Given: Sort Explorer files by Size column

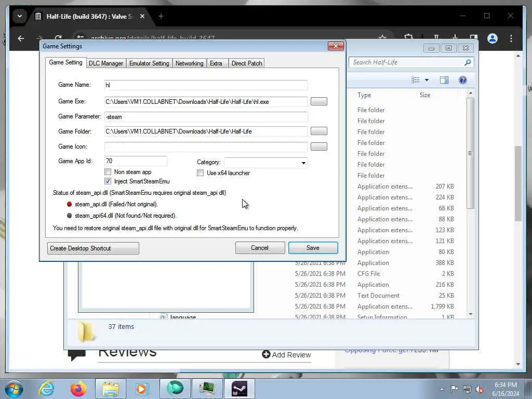Looking at the screenshot, I should coord(425,95).
